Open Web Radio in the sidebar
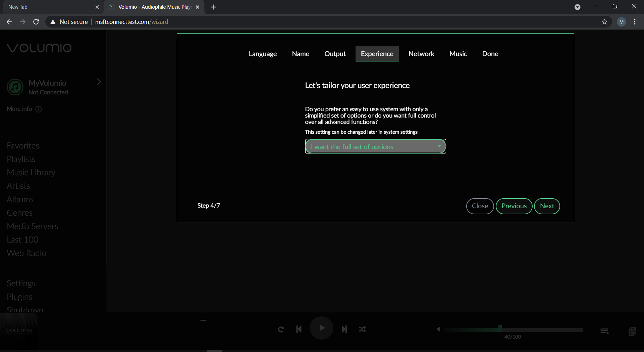The height and width of the screenshot is (352, 644). pyautogui.click(x=26, y=253)
